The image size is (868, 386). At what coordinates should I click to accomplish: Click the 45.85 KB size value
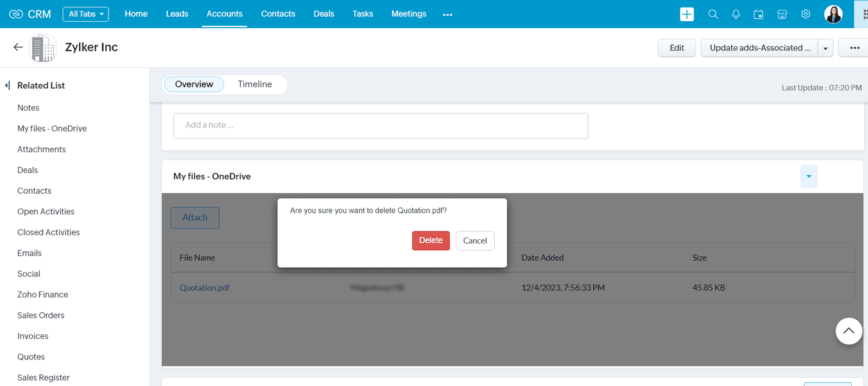[709, 288]
